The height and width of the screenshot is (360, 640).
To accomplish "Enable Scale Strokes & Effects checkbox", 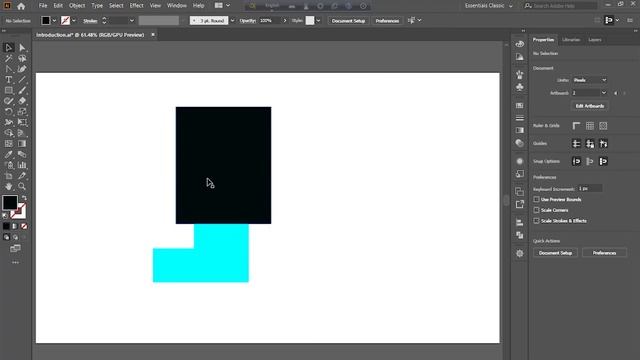I will pos(536,221).
